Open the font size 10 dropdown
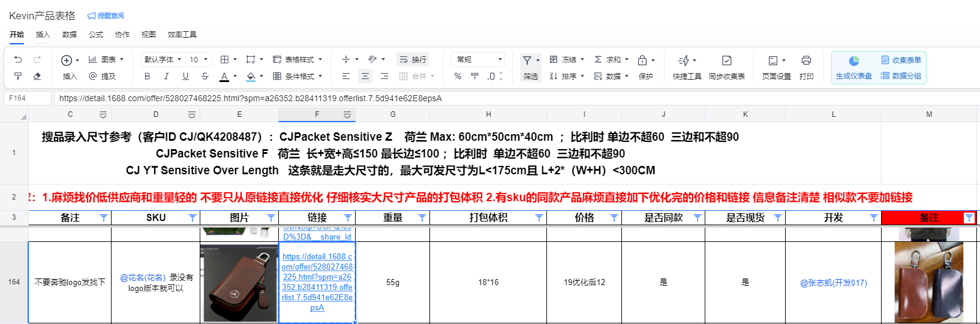The image size is (980, 324). 199,59
